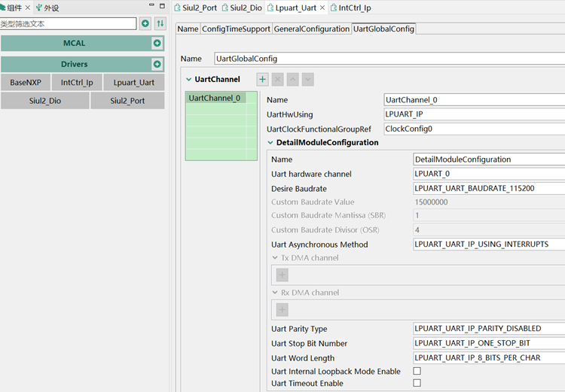Viewport: 565px width, 392px height.
Task: Open the Uart Asynchronous Method dropdown
Action: pos(489,245)
